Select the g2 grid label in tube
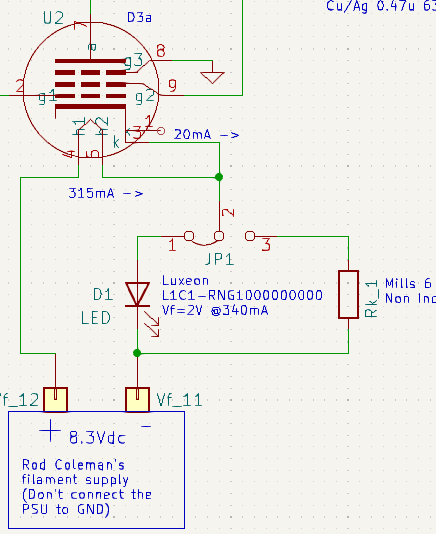Image resolution: width=436 pixels, height=534 pixels. [x=145, y=97]
